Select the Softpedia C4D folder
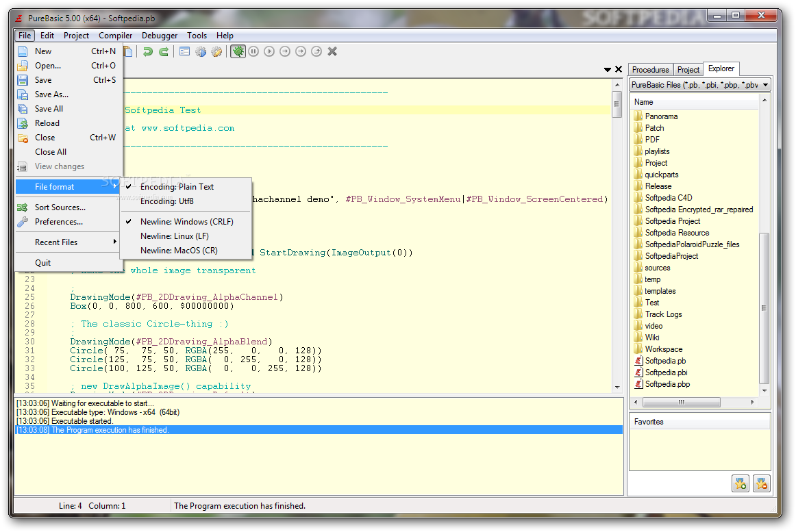Viewport: 796px width, 532px height. [x=668, y=198]
